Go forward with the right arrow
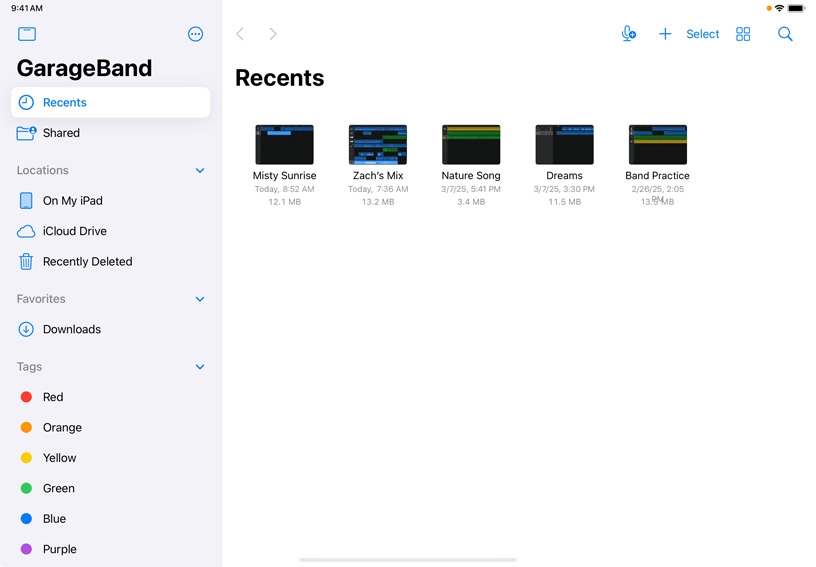816x567 pixels. (273, 34)
